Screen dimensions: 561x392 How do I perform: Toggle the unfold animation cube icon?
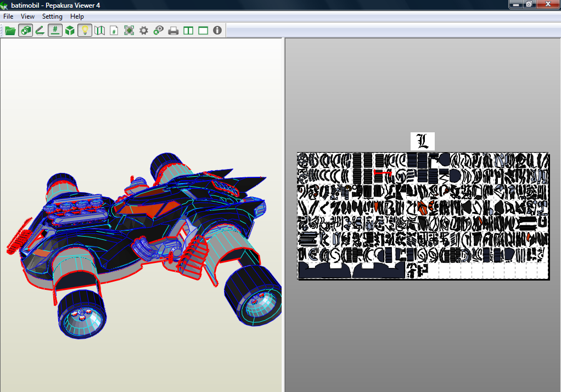pyautogui.click(x=25, y=30)
